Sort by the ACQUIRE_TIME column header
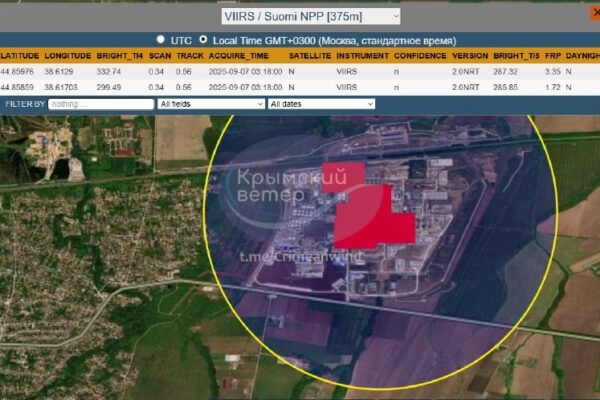This screenshot has width=600, height=400. click(x=238, y=56)
